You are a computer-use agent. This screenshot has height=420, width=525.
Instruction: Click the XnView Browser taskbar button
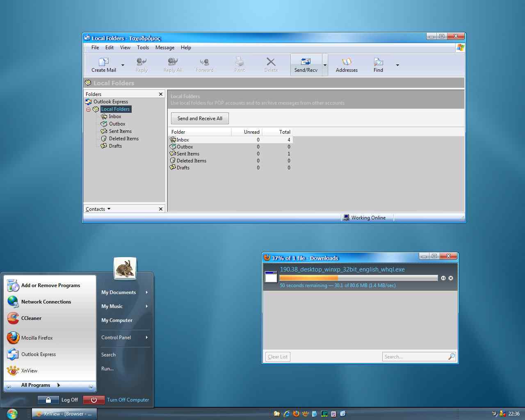coord(64,414)
